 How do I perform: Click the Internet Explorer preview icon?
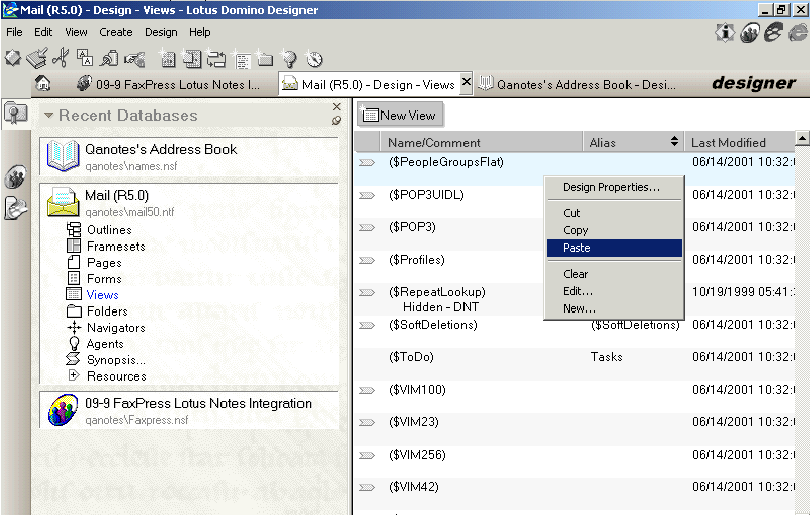(x=798, y=33)
